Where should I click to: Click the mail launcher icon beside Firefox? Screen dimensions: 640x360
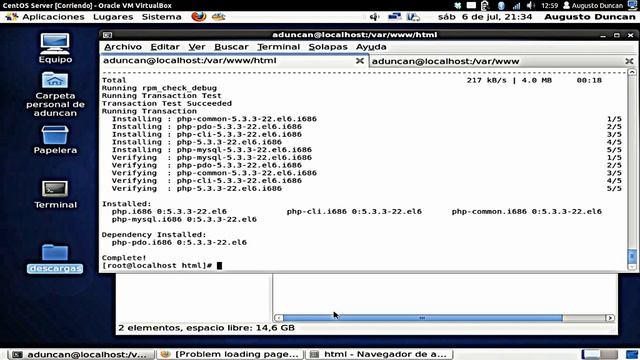click(219, 17)
